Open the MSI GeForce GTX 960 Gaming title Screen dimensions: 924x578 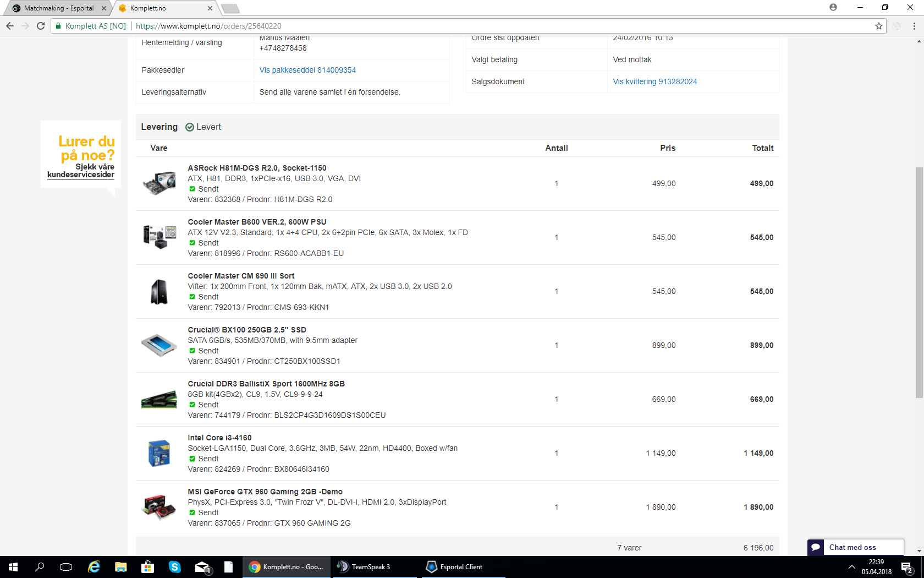[265, 492]
